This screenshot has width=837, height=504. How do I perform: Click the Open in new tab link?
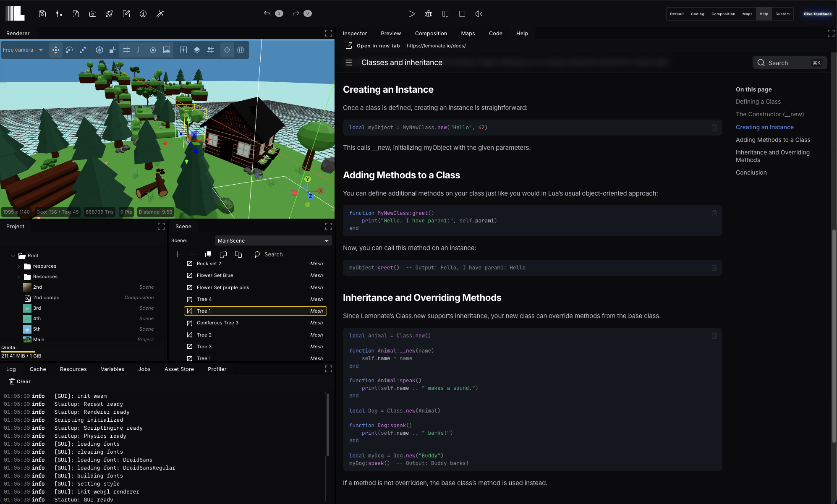pos(373,46)
